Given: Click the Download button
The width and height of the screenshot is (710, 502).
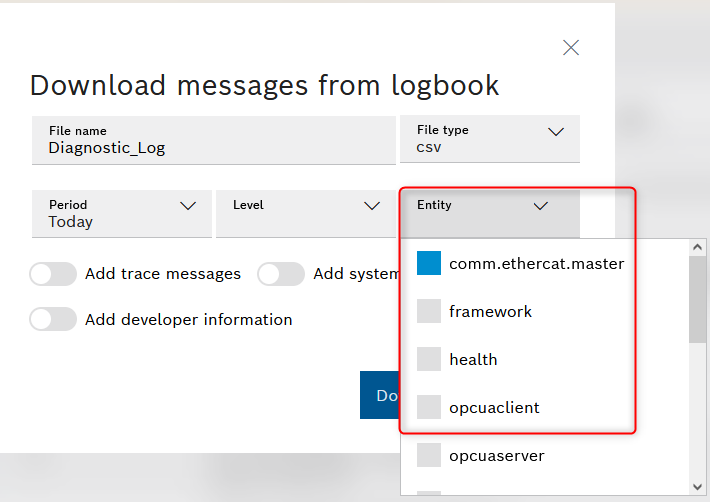Looking at the screenshot, I should point(380,395).
